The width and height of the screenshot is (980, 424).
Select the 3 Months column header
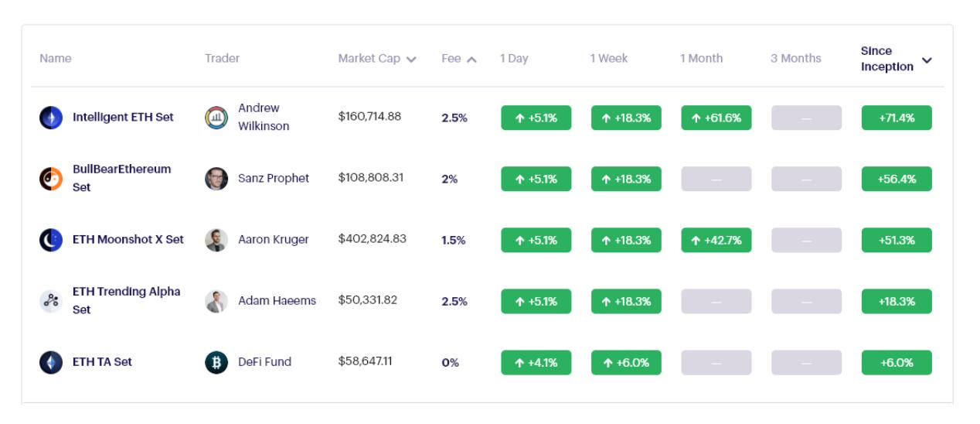795,59
